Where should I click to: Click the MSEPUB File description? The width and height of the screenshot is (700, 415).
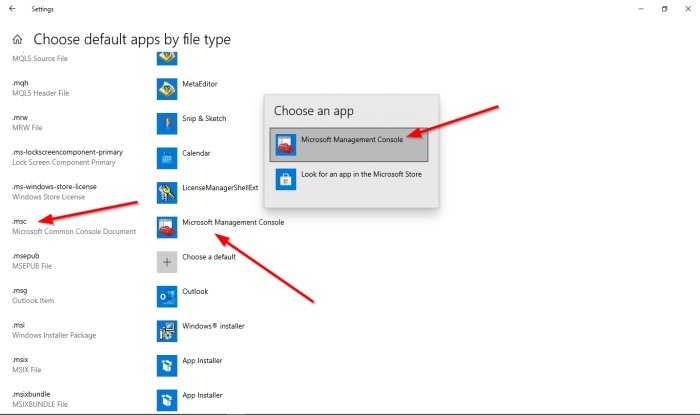(x=32, y=266)
